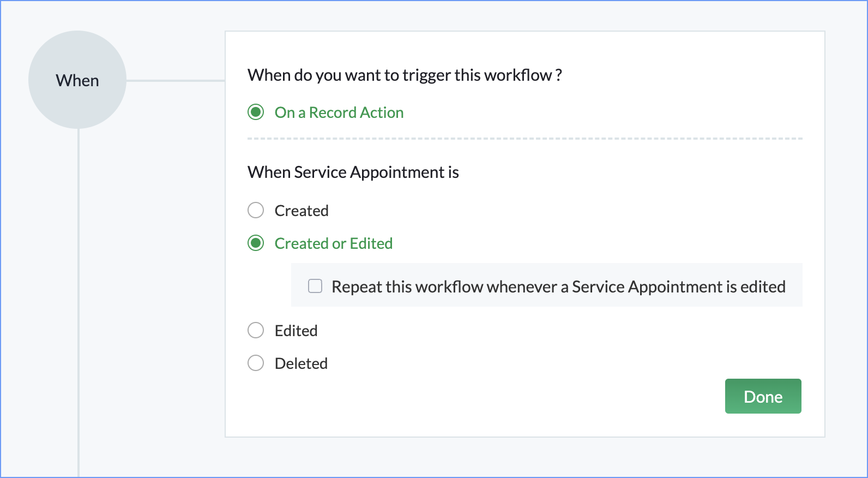Click the Created option label text
The image size is (868, 478).
click(301, 211)
